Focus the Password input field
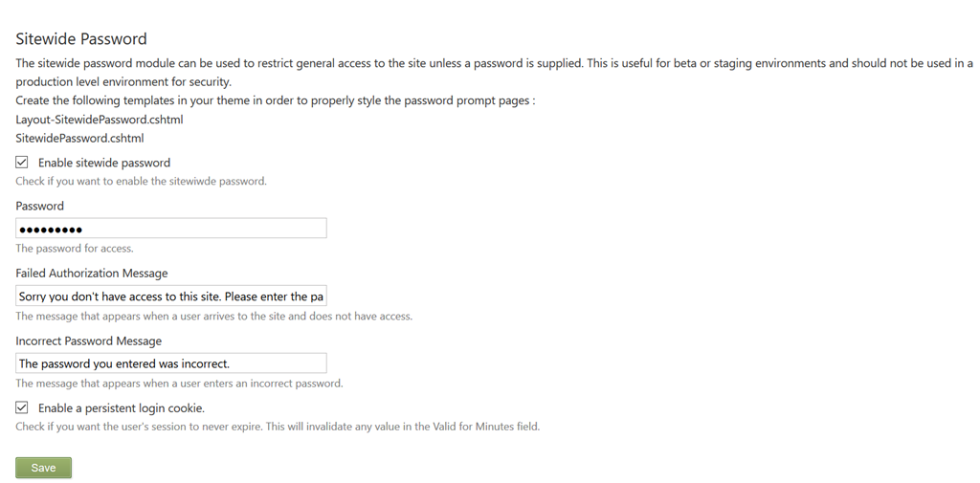The height and width of the screenshot is (483, 980). 171,229
